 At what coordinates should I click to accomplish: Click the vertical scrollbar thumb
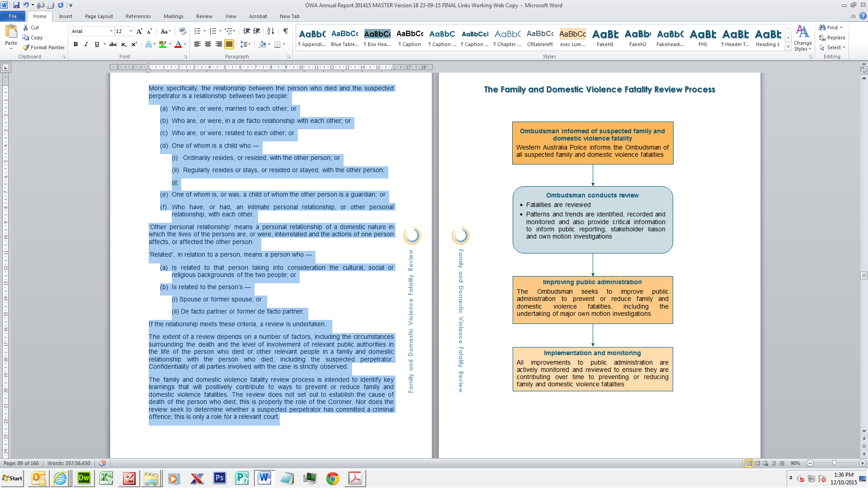point(864,275)
